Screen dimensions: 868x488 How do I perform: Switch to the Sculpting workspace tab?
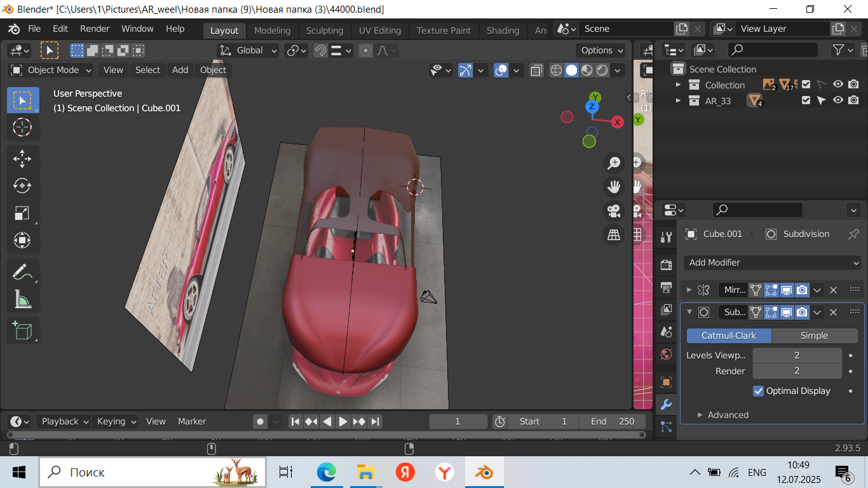coord(324,30)
